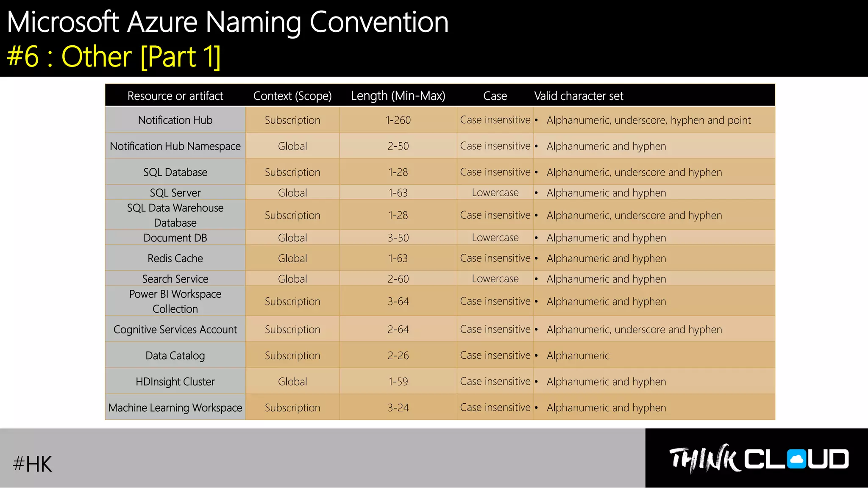Click 'Global' scope in the Redis Cache row

[292, 258]
